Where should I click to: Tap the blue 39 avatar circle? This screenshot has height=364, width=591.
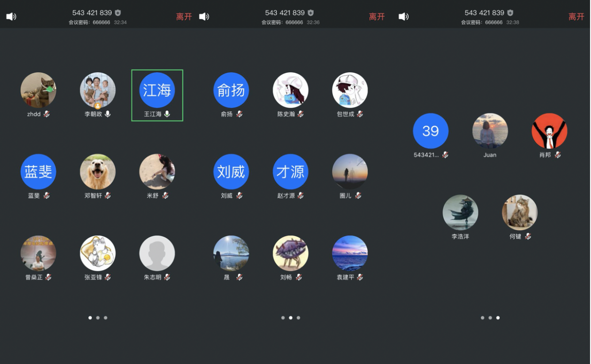click(430, 131)
